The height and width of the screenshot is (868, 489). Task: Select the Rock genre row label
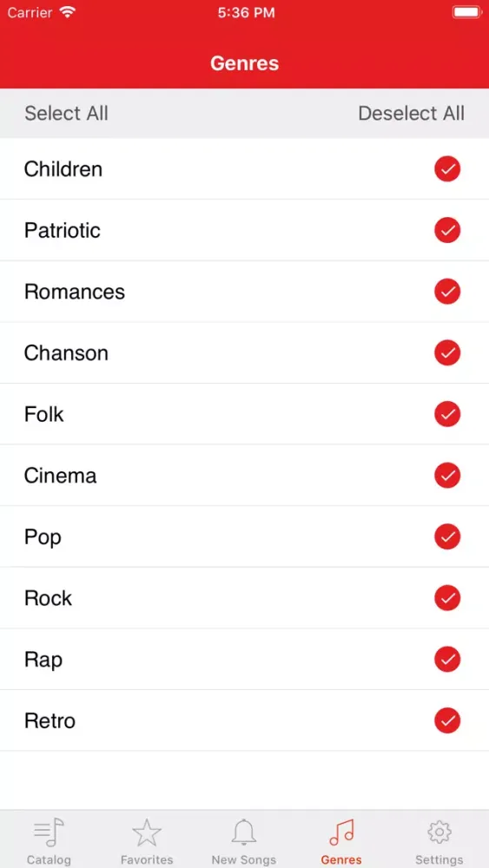point(48,598)
